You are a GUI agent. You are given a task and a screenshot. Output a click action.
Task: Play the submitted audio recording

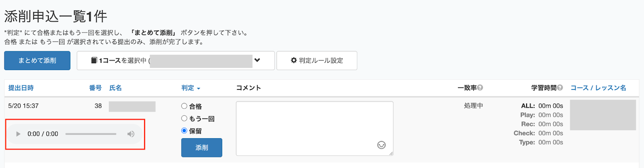click(18, 134)
